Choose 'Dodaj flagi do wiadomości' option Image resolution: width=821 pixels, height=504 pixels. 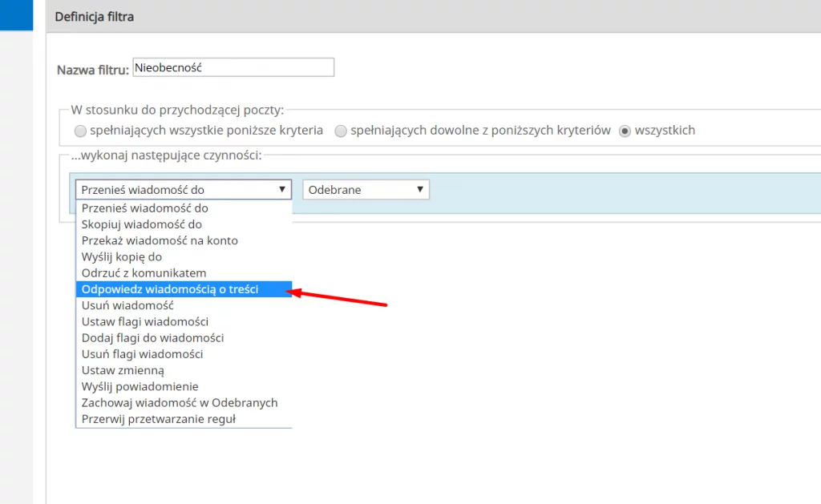[x=184, y=338]
